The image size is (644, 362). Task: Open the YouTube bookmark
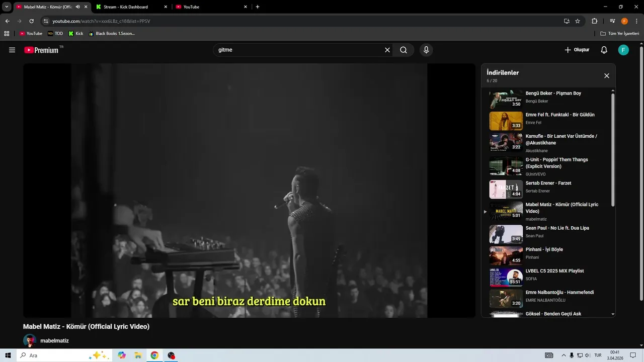pyautogui.click(x=31, y=34)
